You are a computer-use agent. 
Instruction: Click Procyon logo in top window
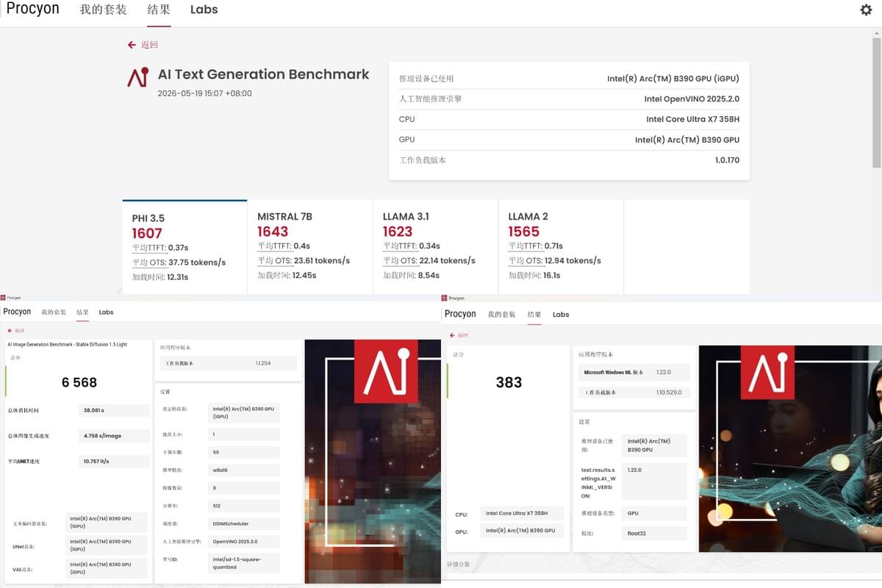pos(32,9)
